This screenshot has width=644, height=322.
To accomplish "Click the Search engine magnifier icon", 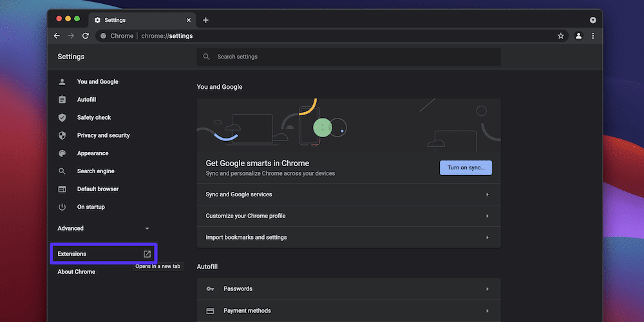I will coord(62,171).
